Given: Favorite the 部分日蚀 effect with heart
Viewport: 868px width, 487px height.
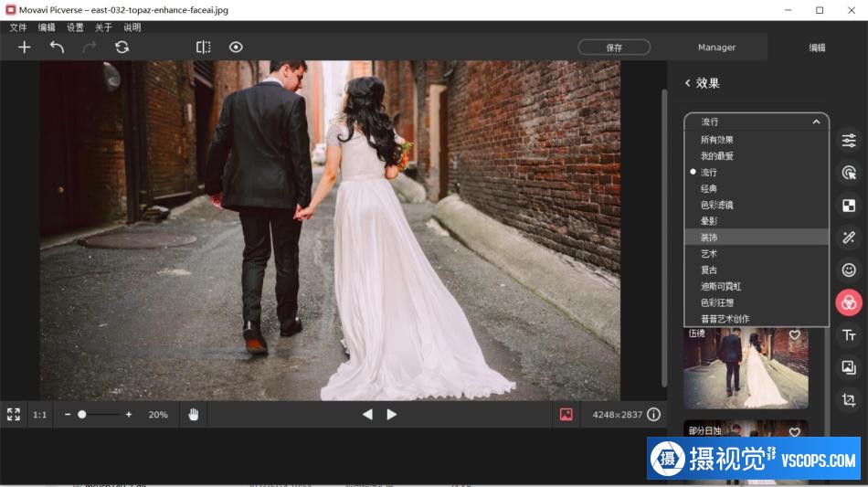Looking at the screenshot, I should [x=794, y=432].
